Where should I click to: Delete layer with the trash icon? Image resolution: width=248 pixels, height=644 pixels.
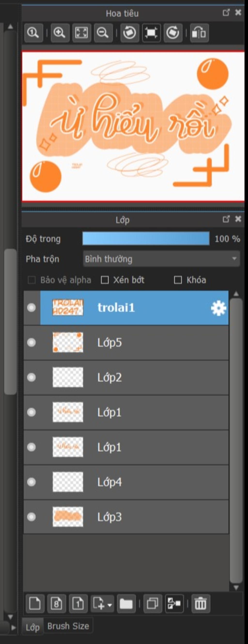pyautogui.click(x=201, y=604)
